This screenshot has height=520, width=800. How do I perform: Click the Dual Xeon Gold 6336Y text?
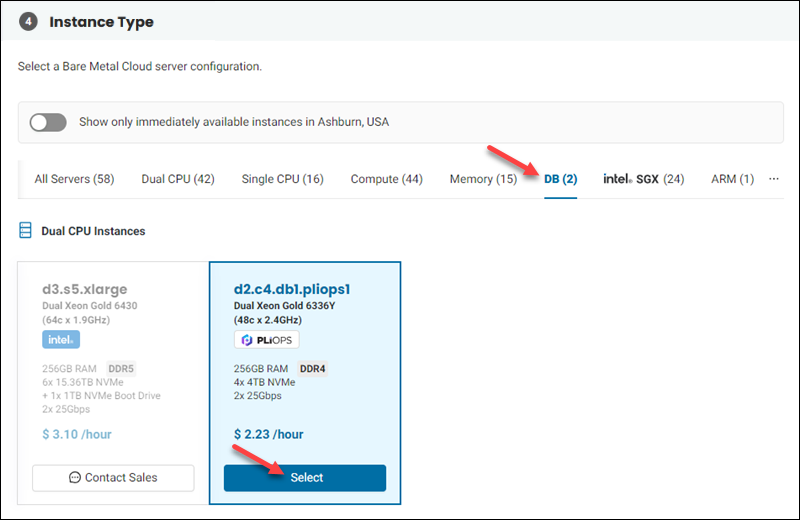point(285,306)
